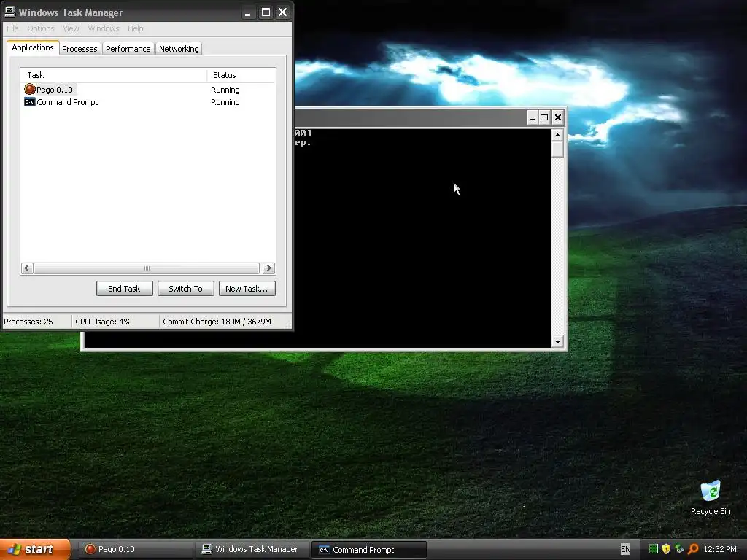
Task: Close the Command Prompt window
Action: (x=558, y=117)
